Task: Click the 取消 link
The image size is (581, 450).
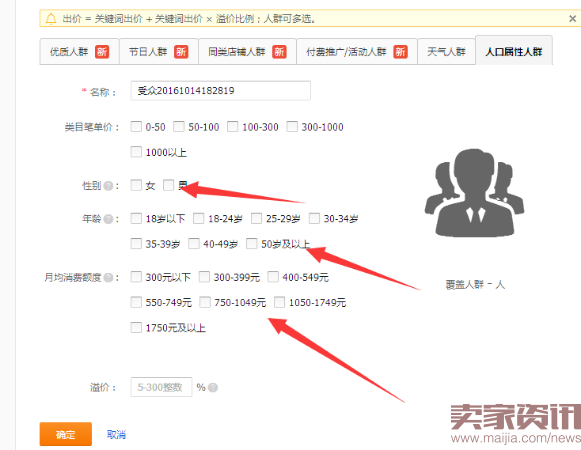Action: point(116,434)
